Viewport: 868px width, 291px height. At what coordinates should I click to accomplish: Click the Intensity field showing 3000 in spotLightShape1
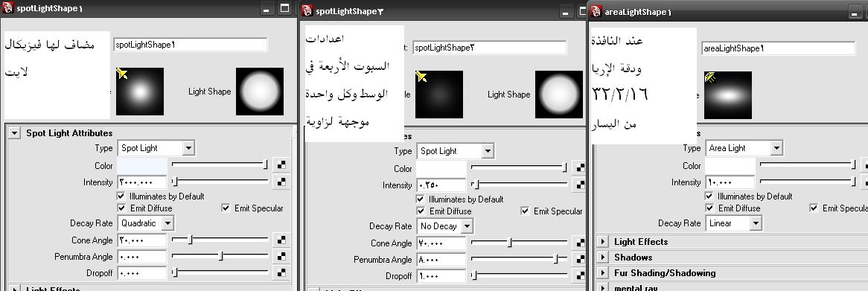tap(141, 182)
